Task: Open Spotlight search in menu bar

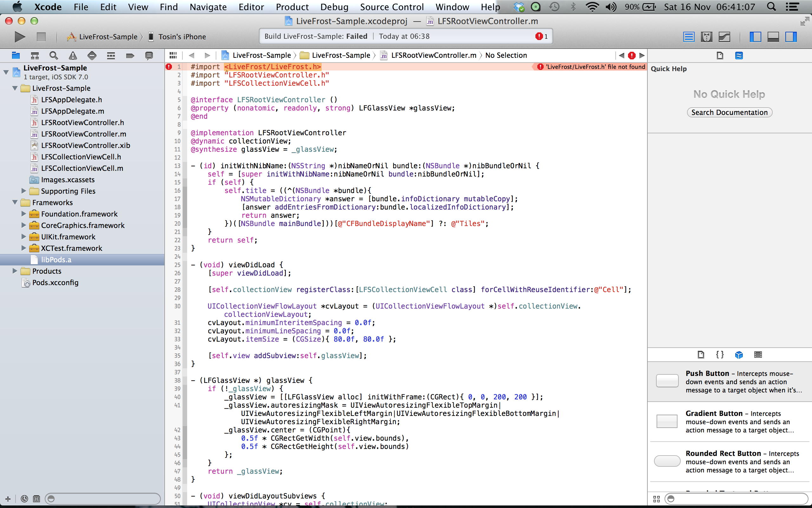Action: 771,7
